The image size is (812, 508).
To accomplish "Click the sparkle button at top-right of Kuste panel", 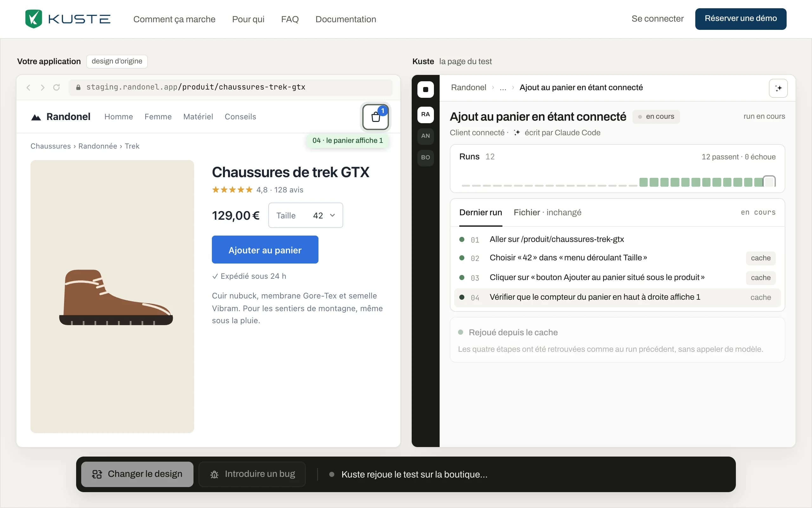I will 778,88.
